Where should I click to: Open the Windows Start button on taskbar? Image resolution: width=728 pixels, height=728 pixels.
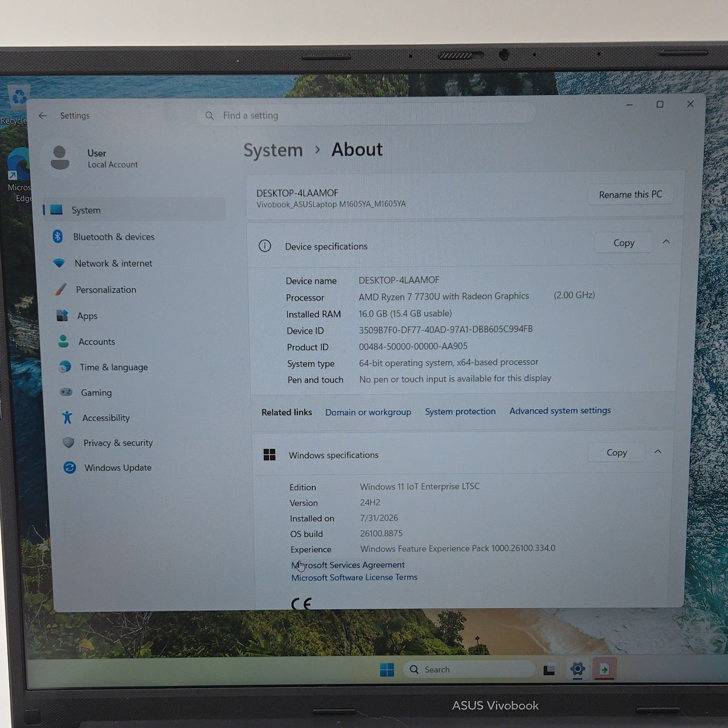click(387, 670)
